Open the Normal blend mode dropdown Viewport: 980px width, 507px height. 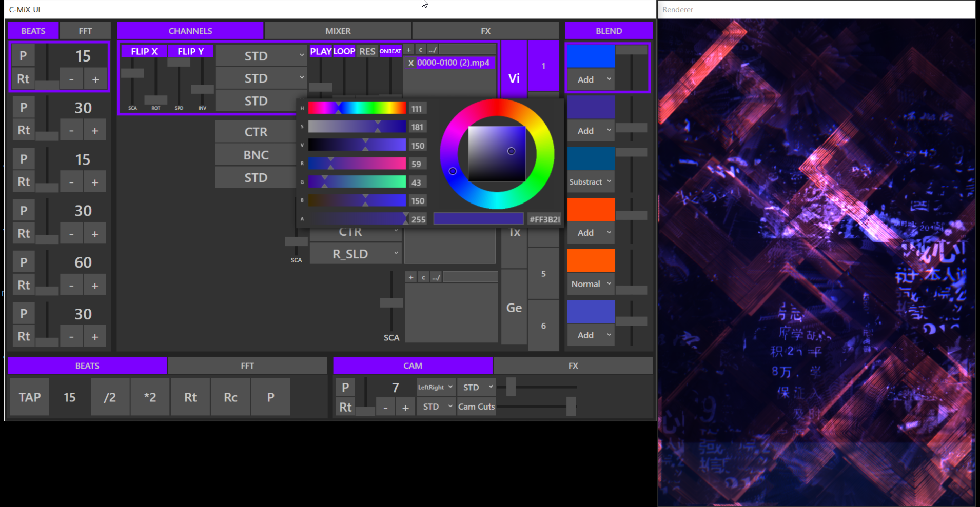coord(591,284)
